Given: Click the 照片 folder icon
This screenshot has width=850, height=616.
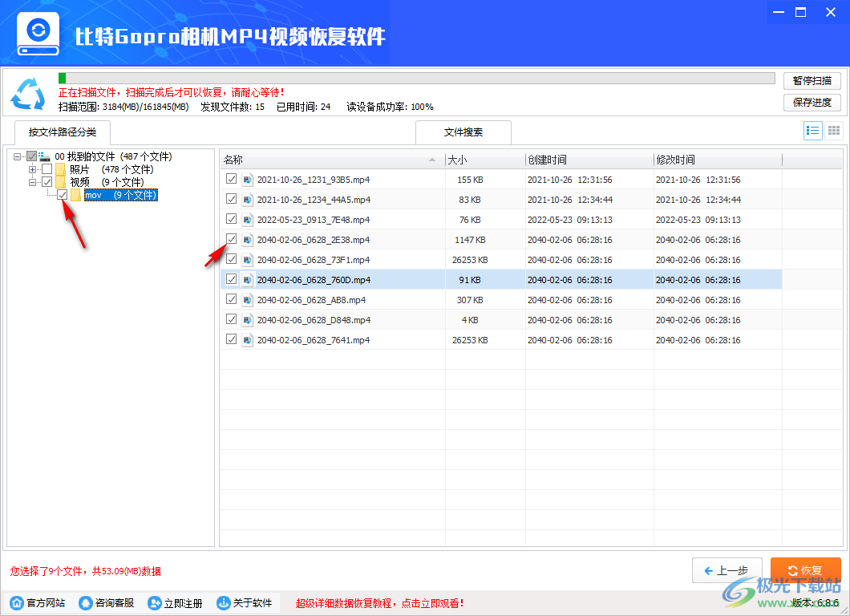Looking at the screenshot, I should click(60, 169).
